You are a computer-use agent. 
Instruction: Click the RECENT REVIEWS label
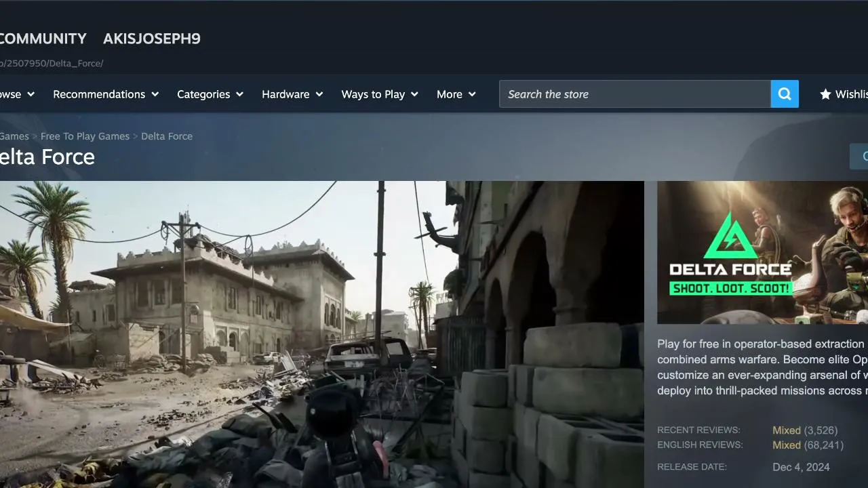coord(698,430)
